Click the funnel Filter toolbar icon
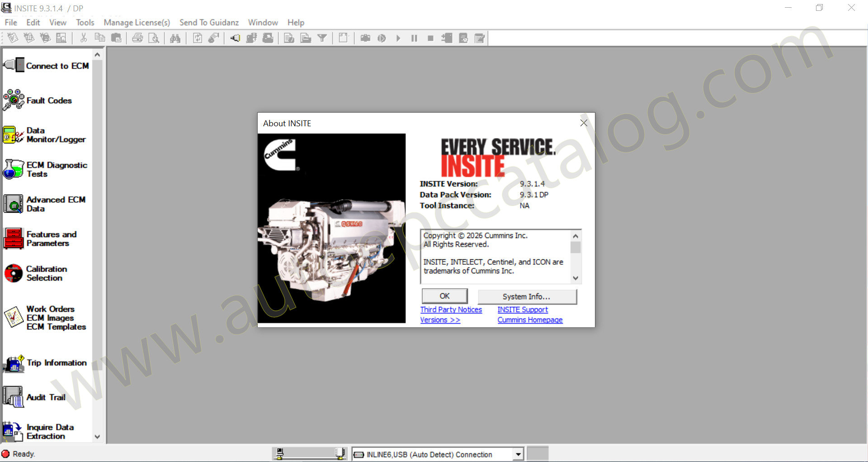This screenshot has height=462, width=868. [322, 38]
